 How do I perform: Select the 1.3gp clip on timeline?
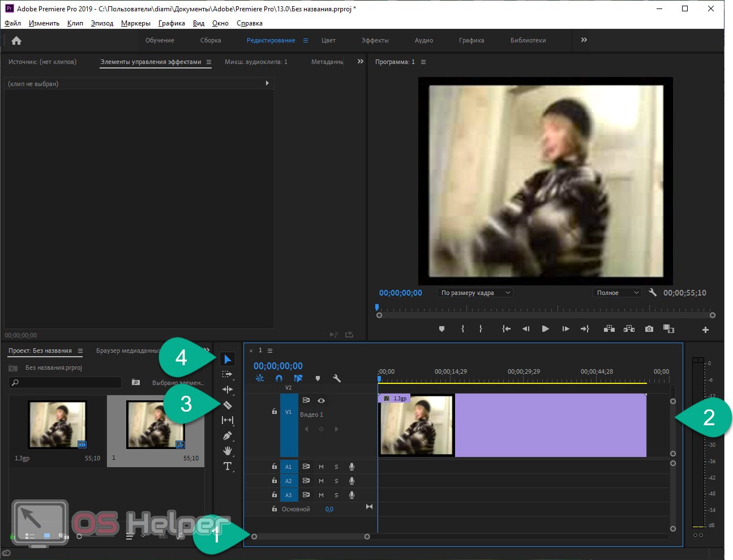pyautogui.click(x=512, y=425)
